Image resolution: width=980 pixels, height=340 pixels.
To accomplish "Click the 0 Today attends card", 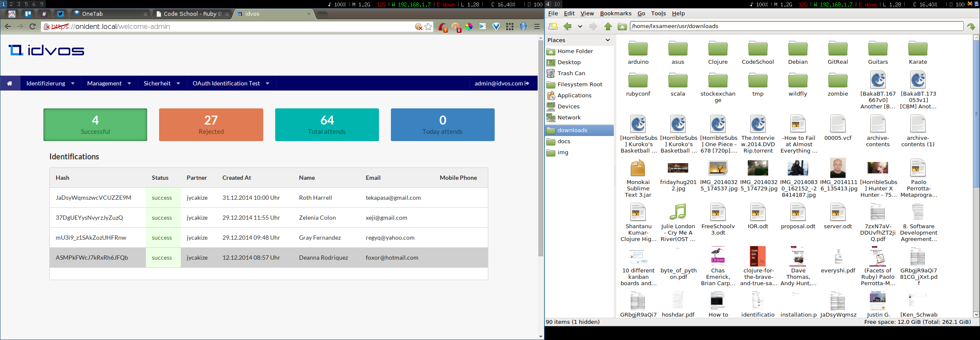I will pos(442,125).
